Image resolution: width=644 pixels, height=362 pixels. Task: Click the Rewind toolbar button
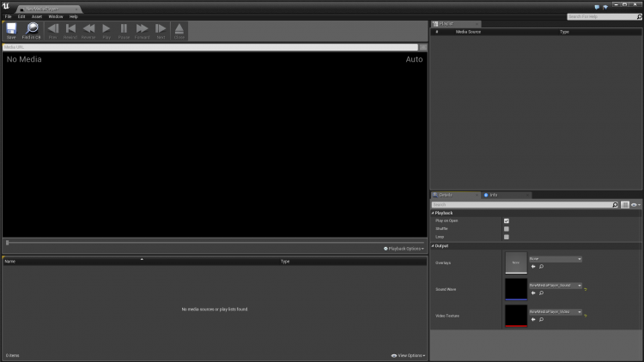[70, 31]
